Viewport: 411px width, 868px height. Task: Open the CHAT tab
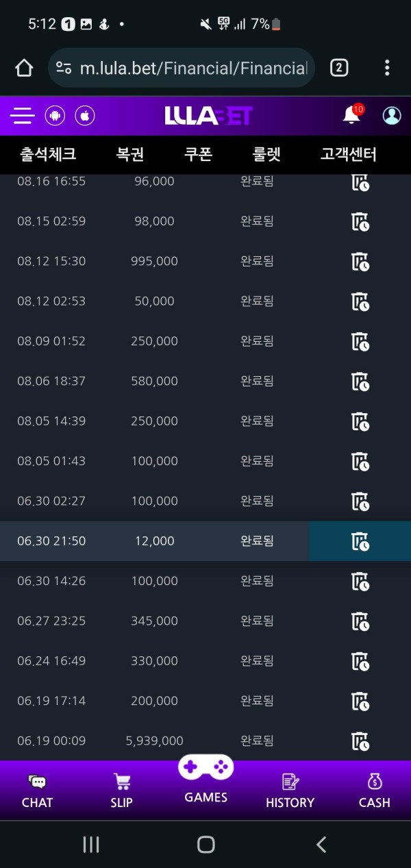37,792
